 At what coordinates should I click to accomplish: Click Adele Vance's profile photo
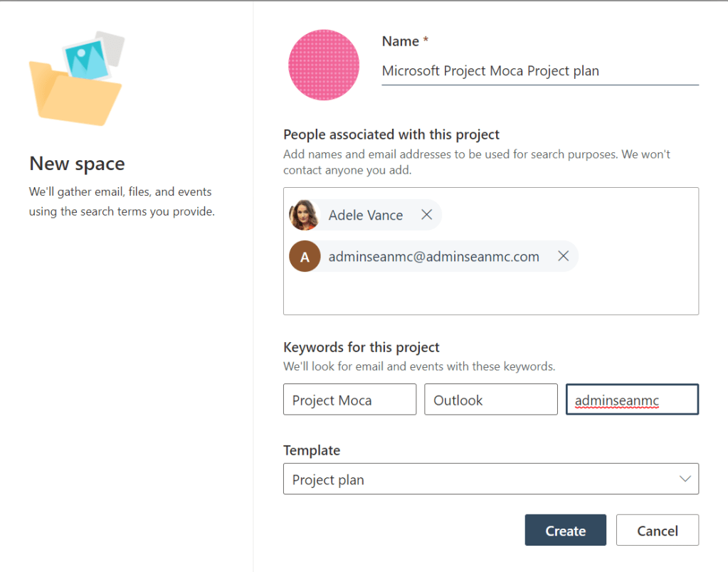304,215
